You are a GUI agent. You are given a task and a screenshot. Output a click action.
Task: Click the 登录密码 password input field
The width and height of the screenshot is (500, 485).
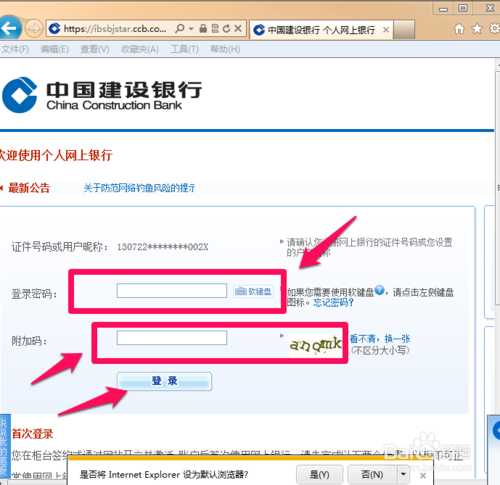(x=172, y=291)
